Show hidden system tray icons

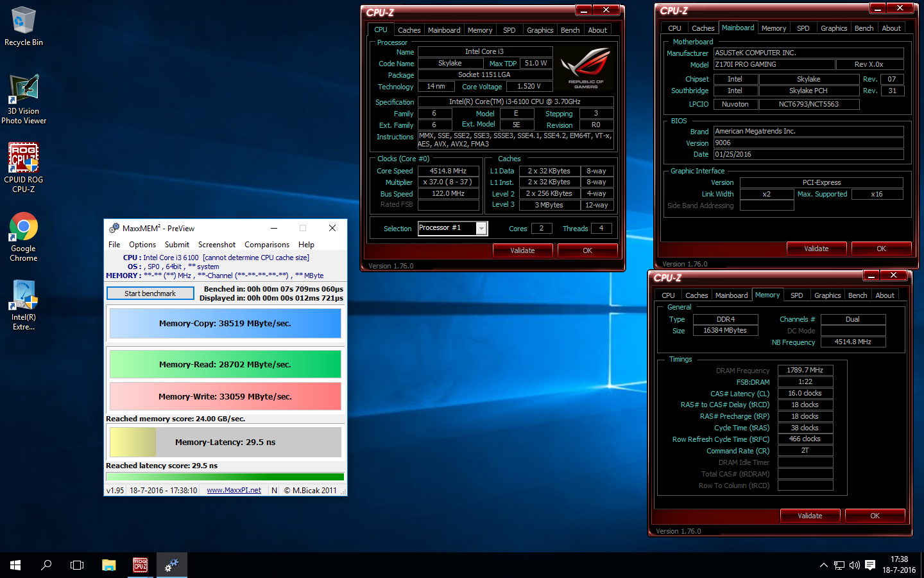click(823, 565)
